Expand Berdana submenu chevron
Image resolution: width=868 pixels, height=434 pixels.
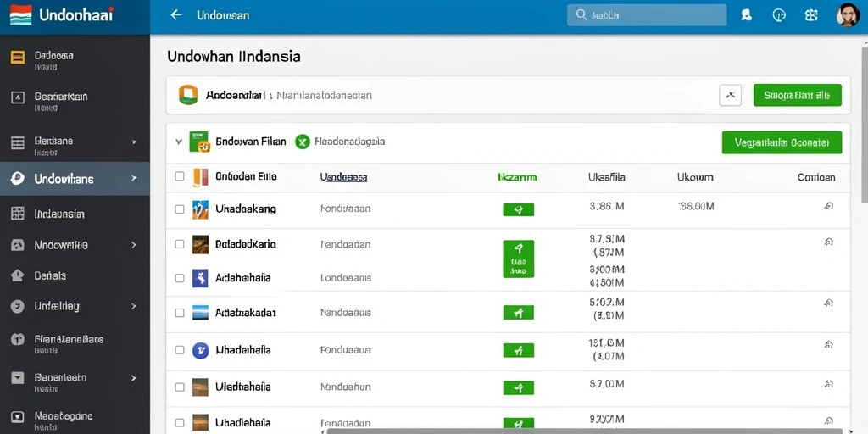pos(134,142)
